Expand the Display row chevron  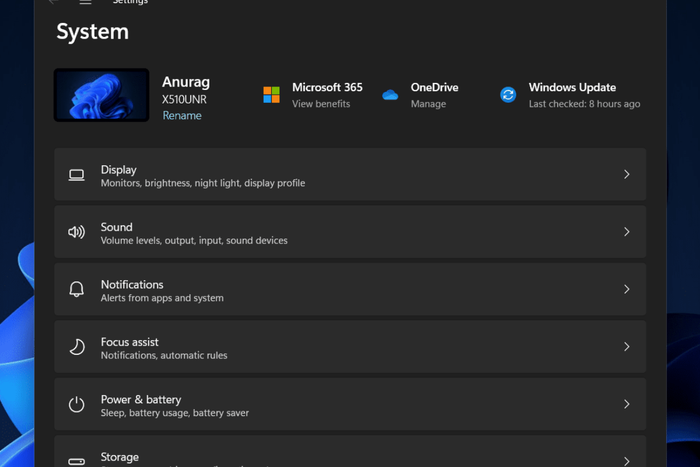pyautogui.click(x=627, y=174)
